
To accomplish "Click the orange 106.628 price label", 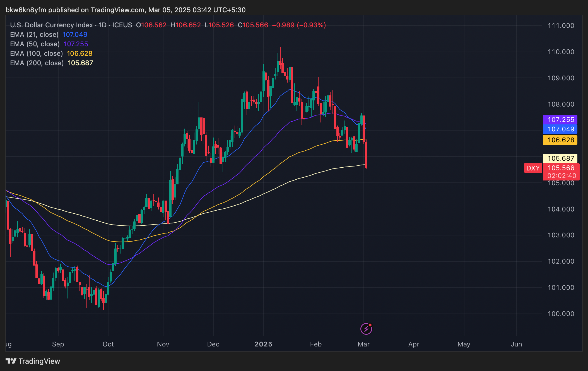I will [560, 140].
